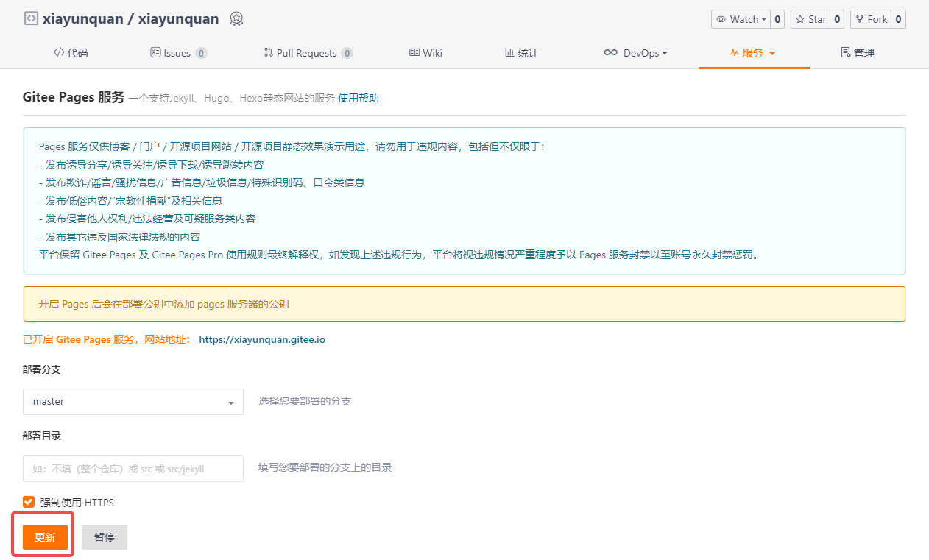The height and width of the screenshot is (560, 929).
Task: Open the 使用帮助 help link
Action: click(358, 98)
